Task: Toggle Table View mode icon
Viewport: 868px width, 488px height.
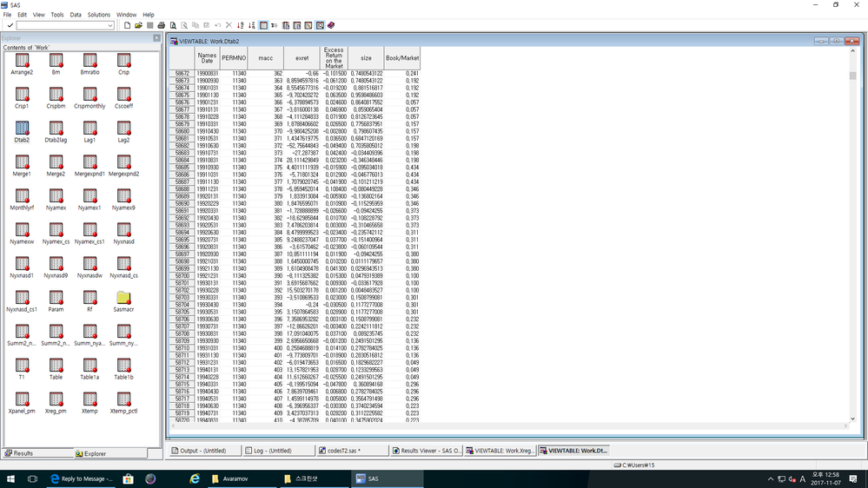Action: [x=263, y=25]
